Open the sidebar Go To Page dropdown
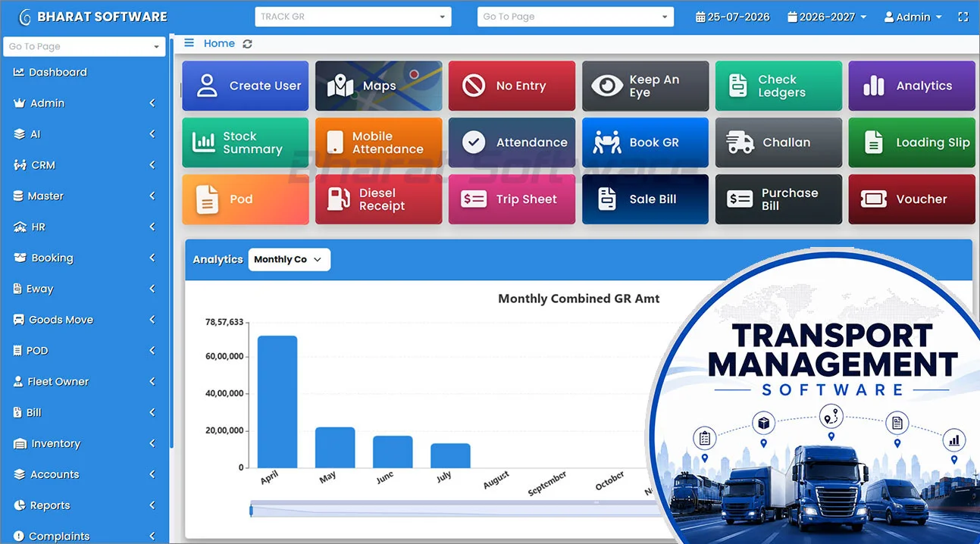980x544 pixels. tap(84, 46)
